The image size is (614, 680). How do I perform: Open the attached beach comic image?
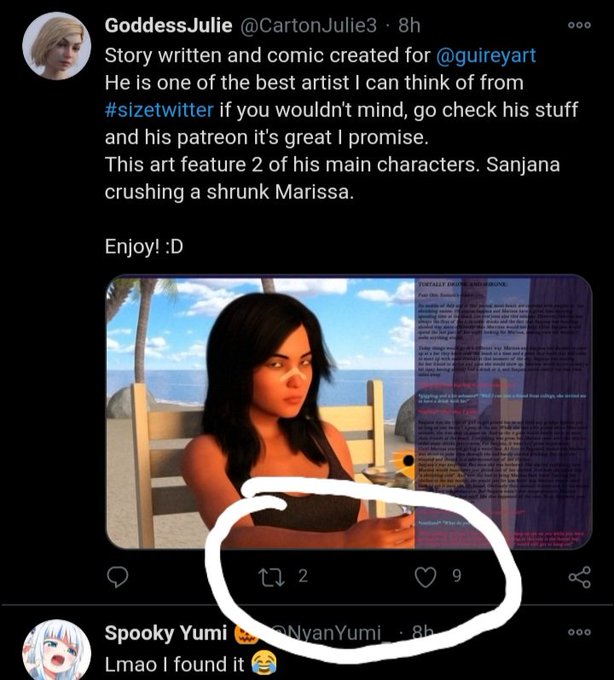(349, 412)
